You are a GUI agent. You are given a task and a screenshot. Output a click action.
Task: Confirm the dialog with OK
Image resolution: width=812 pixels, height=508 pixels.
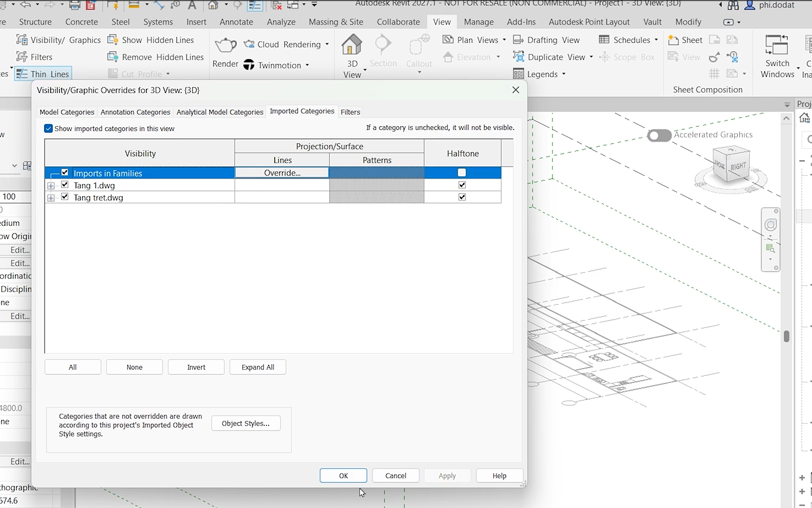[x=344, y=475]
